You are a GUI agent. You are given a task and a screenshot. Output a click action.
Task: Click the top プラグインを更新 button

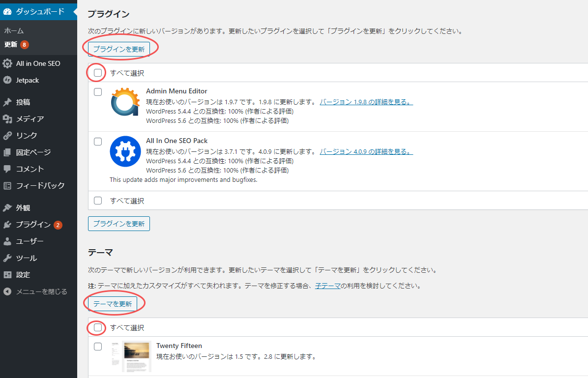pos(119,49)
